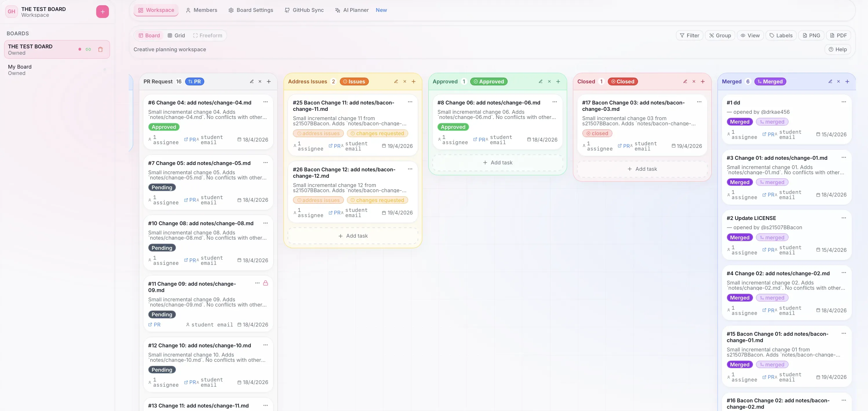Click the blue PR label in PR Request header

[194, 81]
